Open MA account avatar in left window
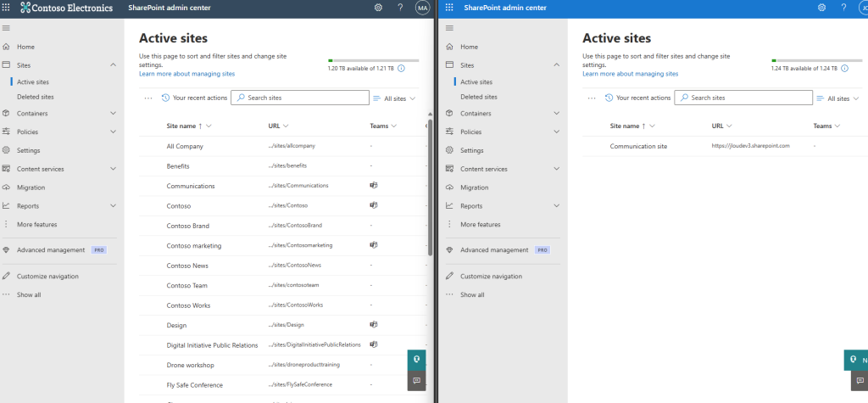 click(x=422, y=8)
